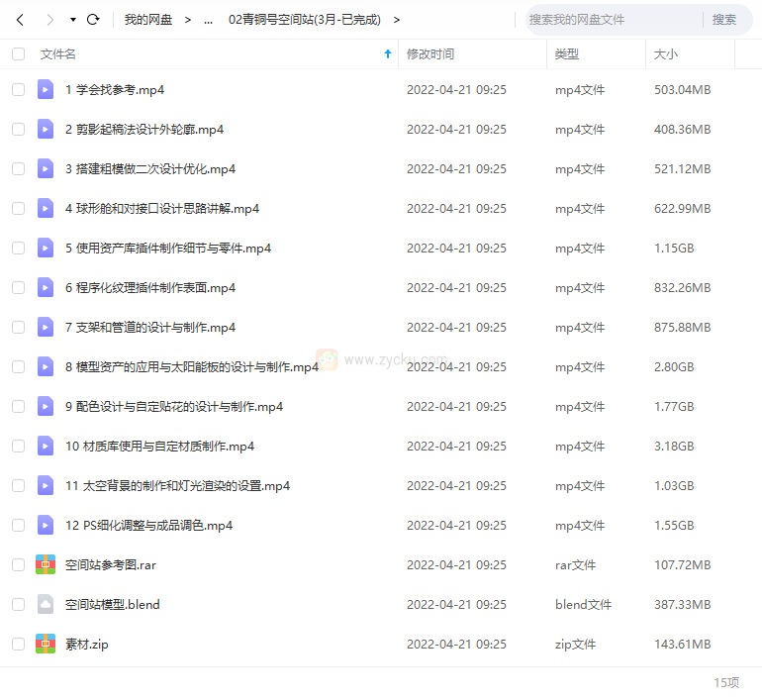Sort files by 修改时间 column
Screen dimensions: 762x700
[x=430, y=54]
